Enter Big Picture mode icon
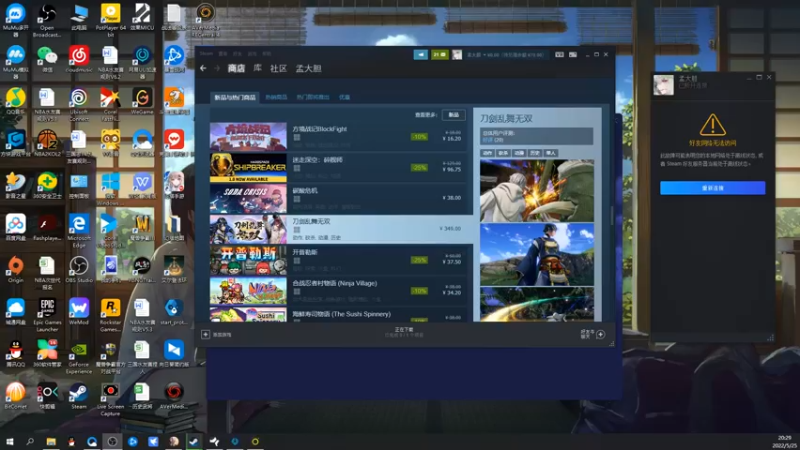The image size is (800, 450). pyautogui.click(x=572, y=55)
